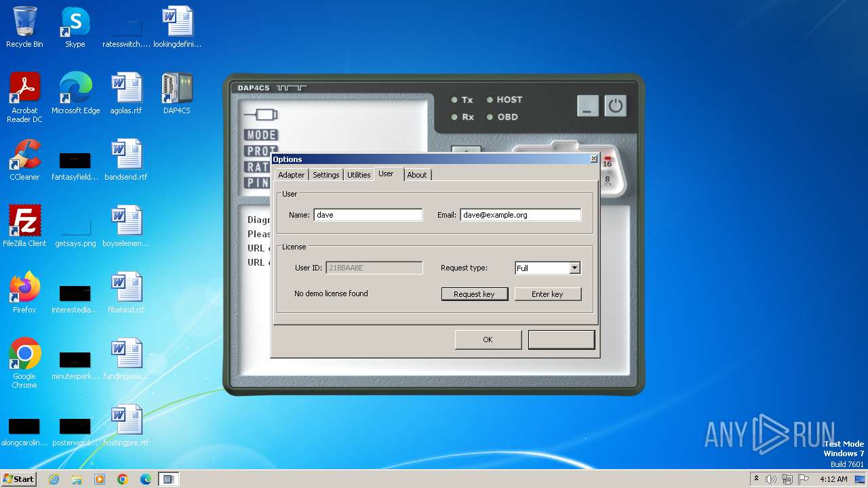Open Edge from the taskbar
Image resolution: width=868 pixels, height=488 pixels.
(146, 479)
